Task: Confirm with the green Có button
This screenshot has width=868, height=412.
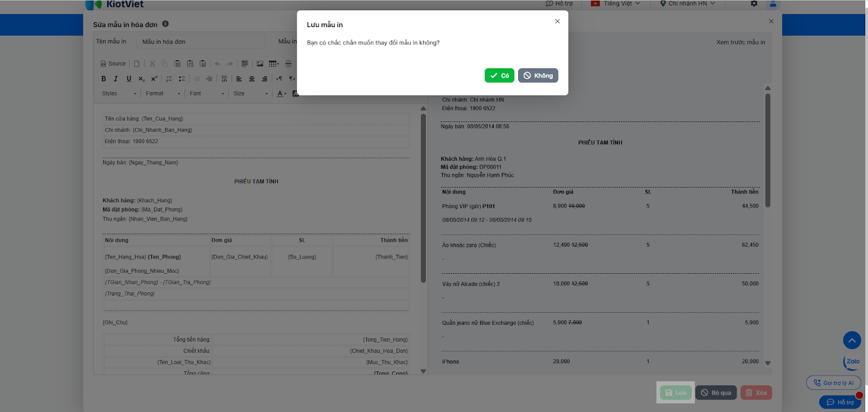Action: pyautogui.click(x=499, y=75)
